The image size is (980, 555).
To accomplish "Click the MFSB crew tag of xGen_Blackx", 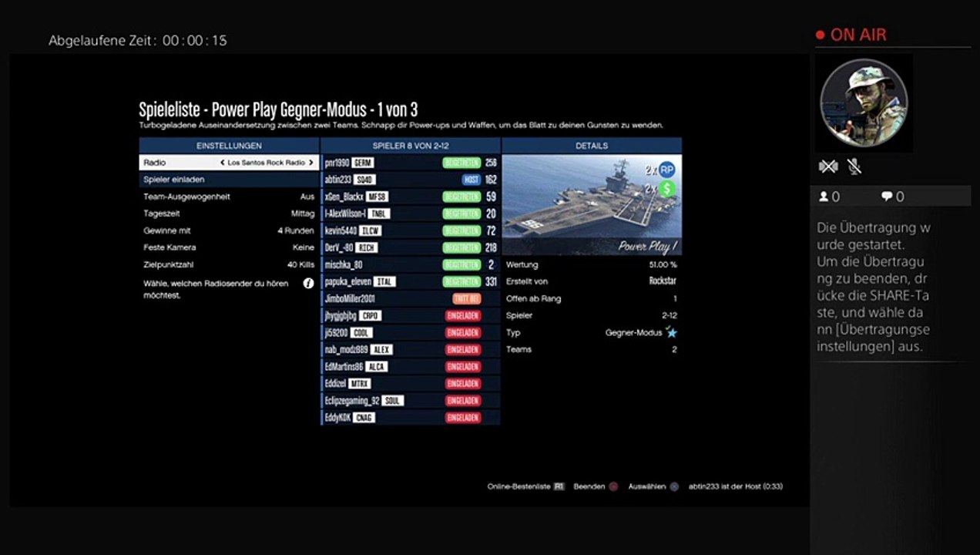I will [x=377, y=197].
